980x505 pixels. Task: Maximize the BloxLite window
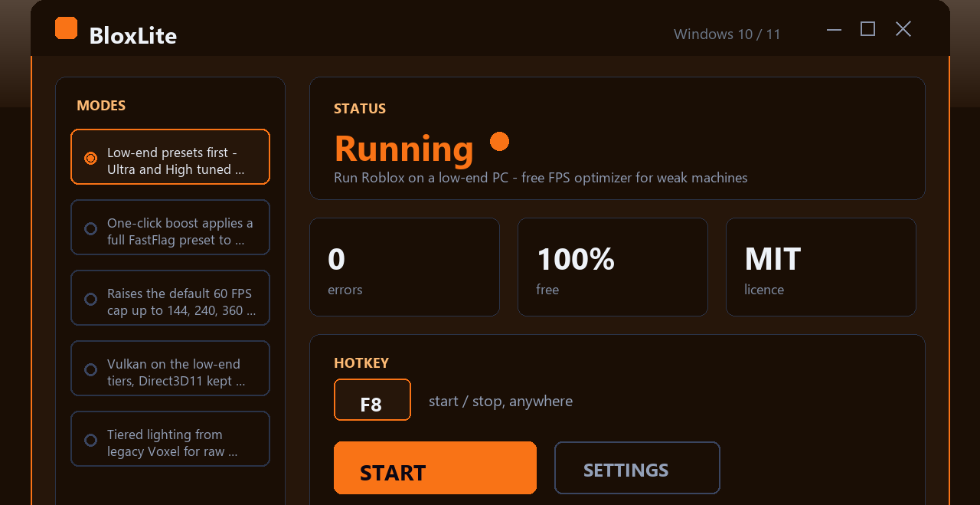[867, 29]
